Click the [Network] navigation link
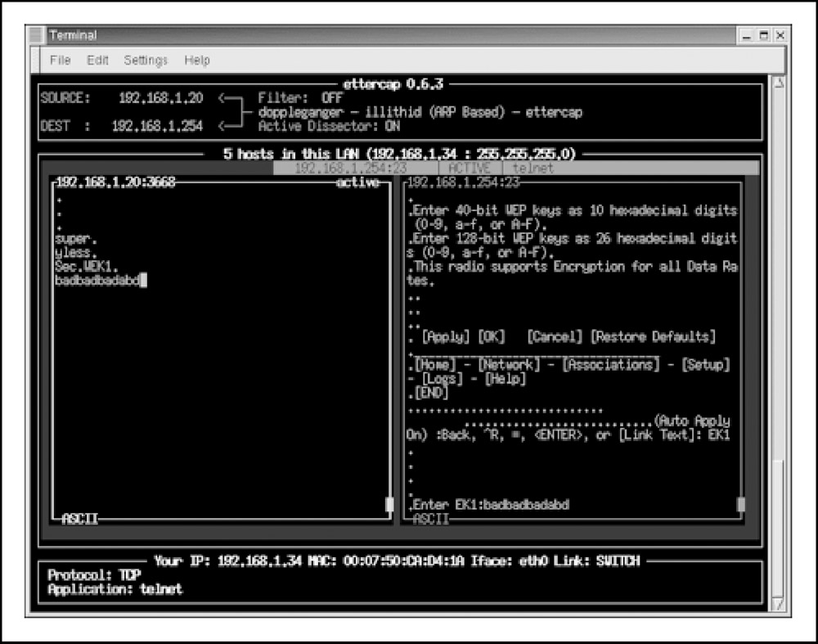 point(509,364)
